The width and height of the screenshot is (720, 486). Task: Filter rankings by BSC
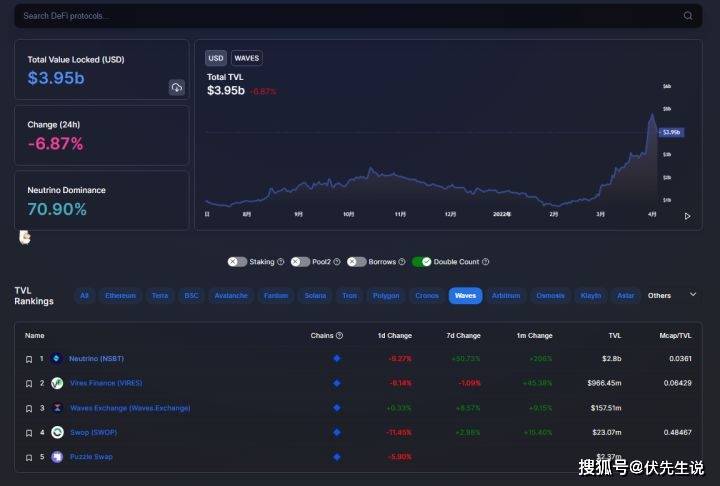[x=191, y=295]
